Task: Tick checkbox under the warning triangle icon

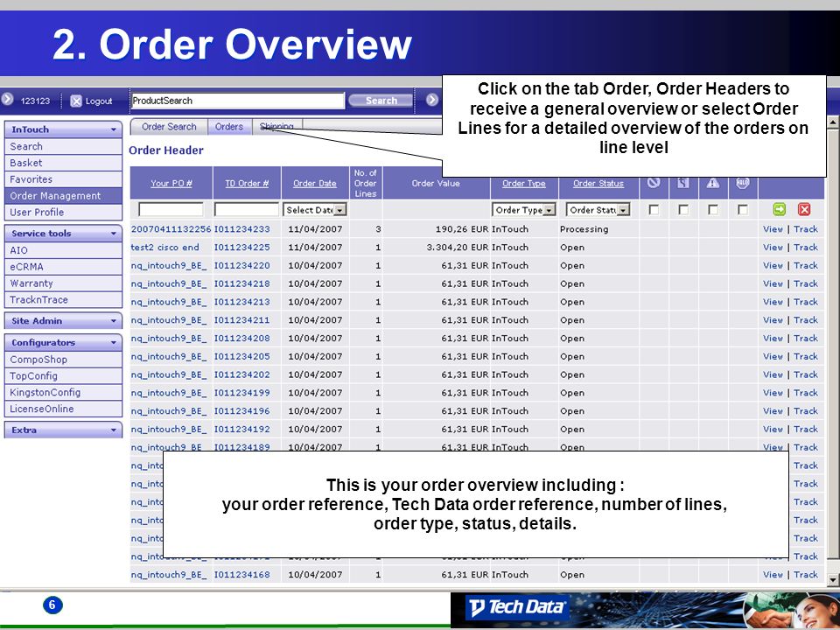Action: click(713, 209)
